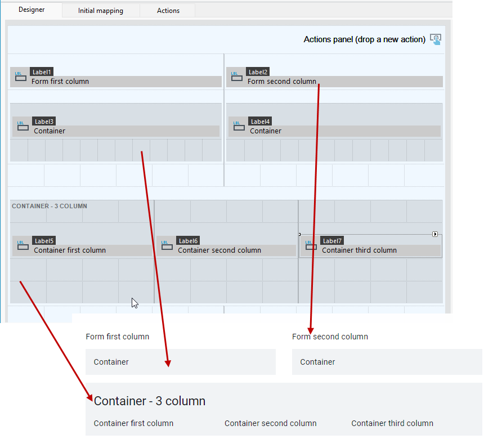
Task: Click the Actions panel drop icon
Action: tap(436, 39)
